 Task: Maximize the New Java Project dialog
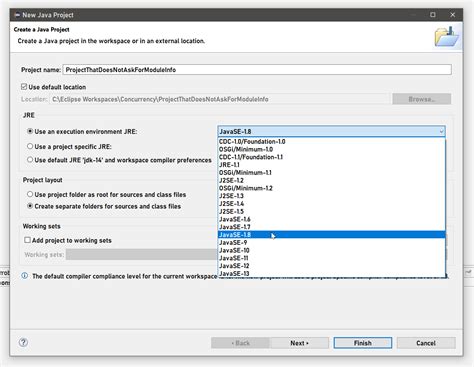pos(433,15)
